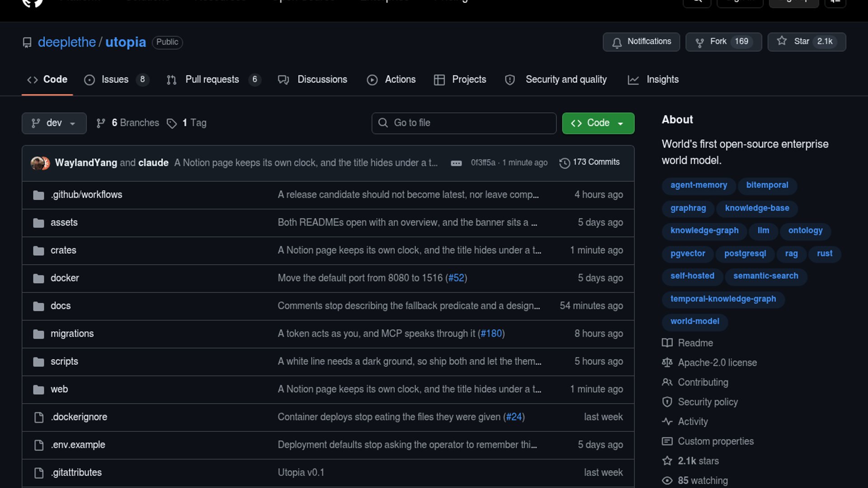This screenshot has height=488, width=868.
Task: Open commit hash 0f3ff5a
Action: point(483,163)
